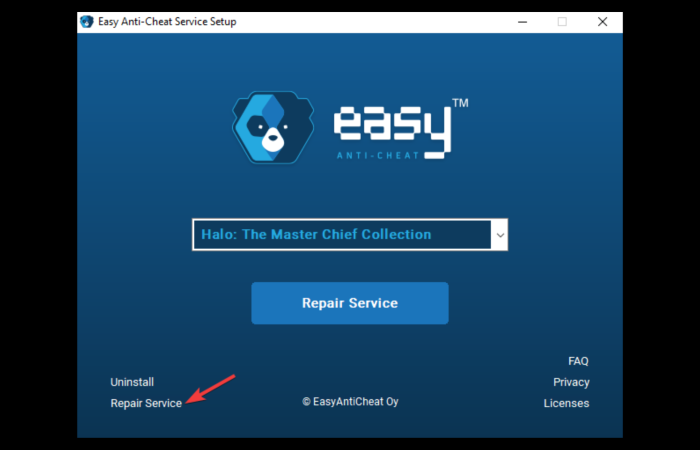
Task: Click the Uninstall link
Action: click(x=132, y=382)
